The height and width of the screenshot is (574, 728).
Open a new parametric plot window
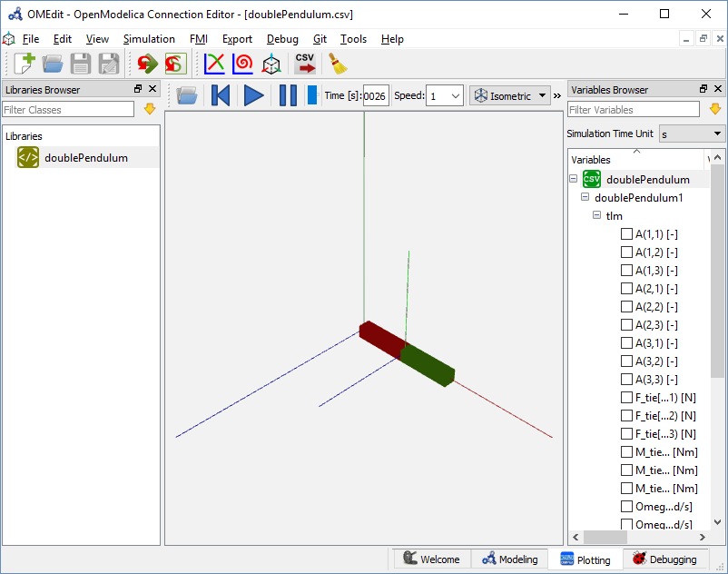(x=242, y=64)
